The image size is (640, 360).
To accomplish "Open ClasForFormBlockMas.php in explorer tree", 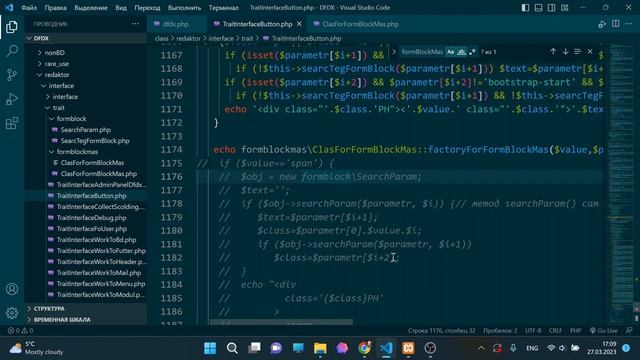I will point(85,174).
